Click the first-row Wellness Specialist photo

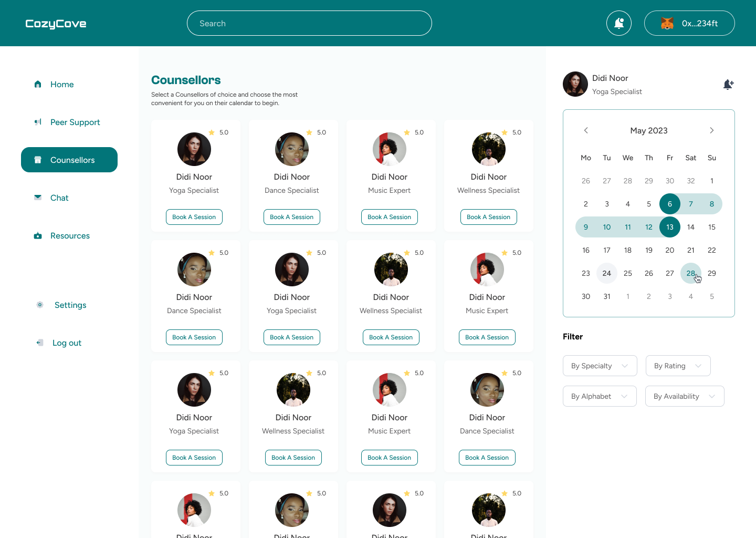(x=489, y=149)
